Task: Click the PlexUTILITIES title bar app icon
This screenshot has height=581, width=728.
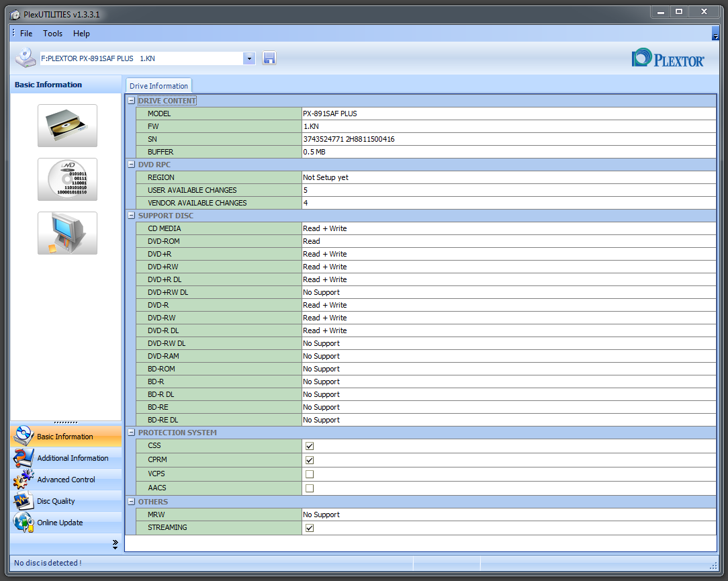Action: 15,15
